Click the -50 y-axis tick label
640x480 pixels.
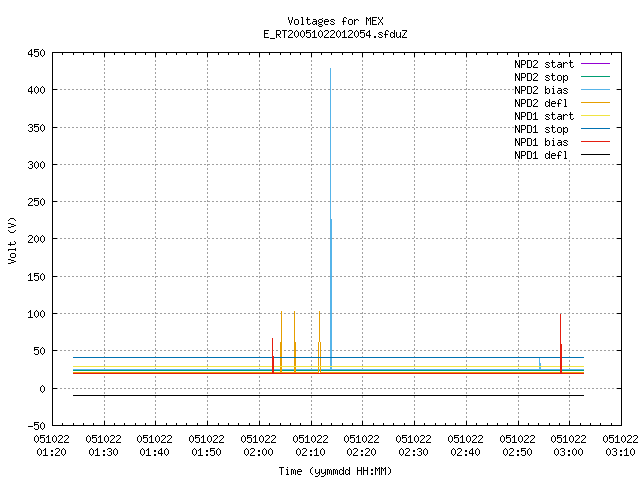click(x=36, y=426)
